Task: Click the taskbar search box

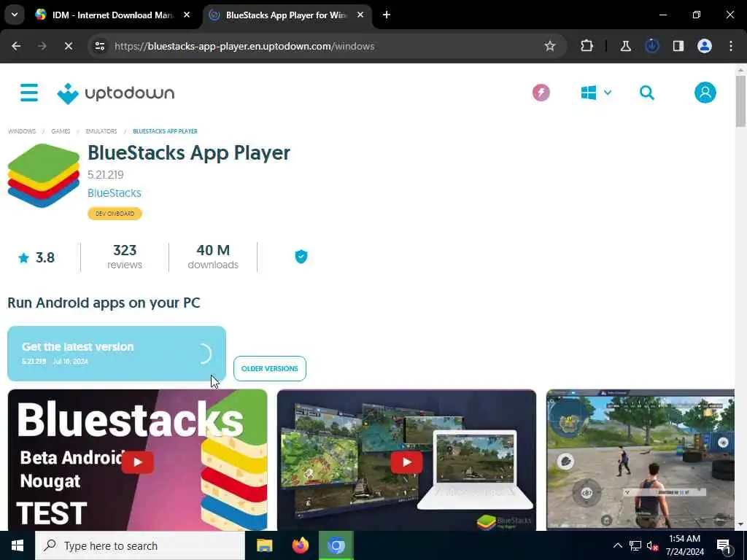Action: (139, 545)
